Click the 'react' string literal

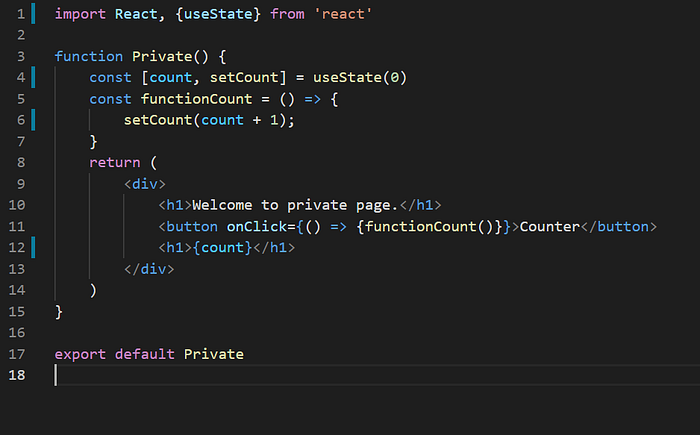pyautogui.click(x=343, y=14)
